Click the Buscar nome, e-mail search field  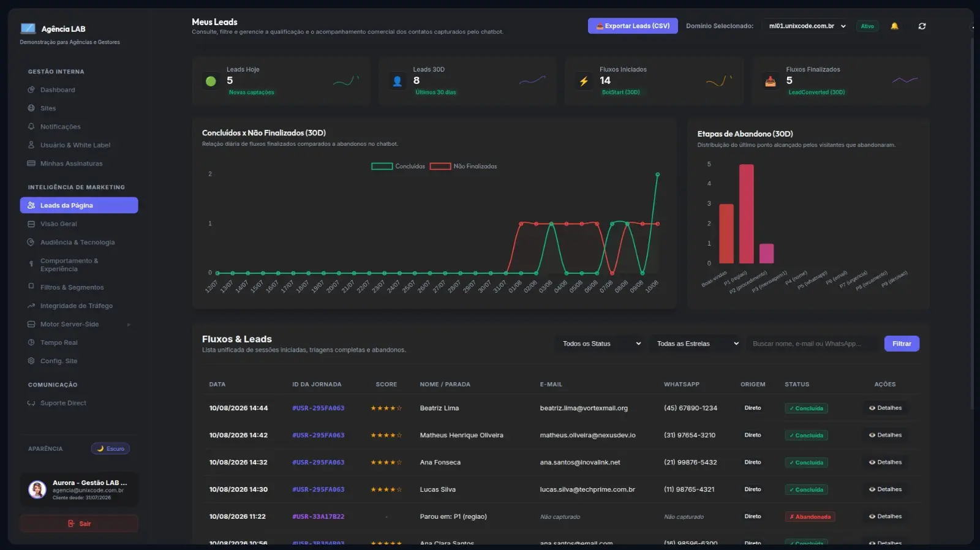point(812,344)
